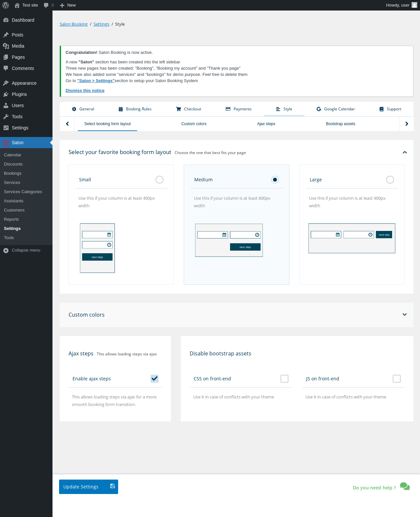Click the Appearance brush icon
Viewport: 420px width, 517px height.
tap(6, 83)
